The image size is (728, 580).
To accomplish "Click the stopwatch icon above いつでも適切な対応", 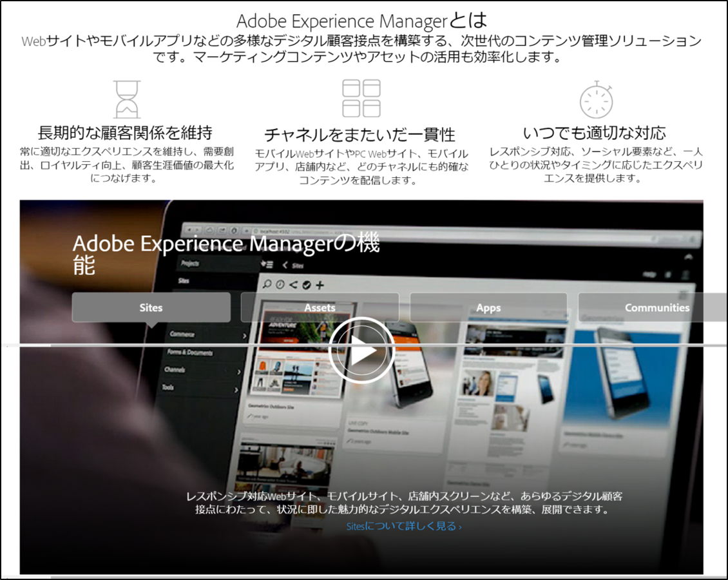I will click(596, 99).
